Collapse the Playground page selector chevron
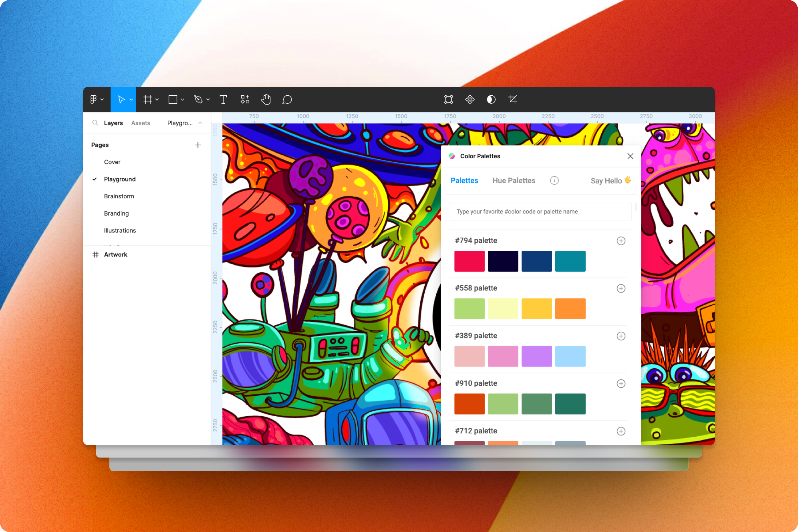The height and width of the screenshot is (532, 798). 200,123
